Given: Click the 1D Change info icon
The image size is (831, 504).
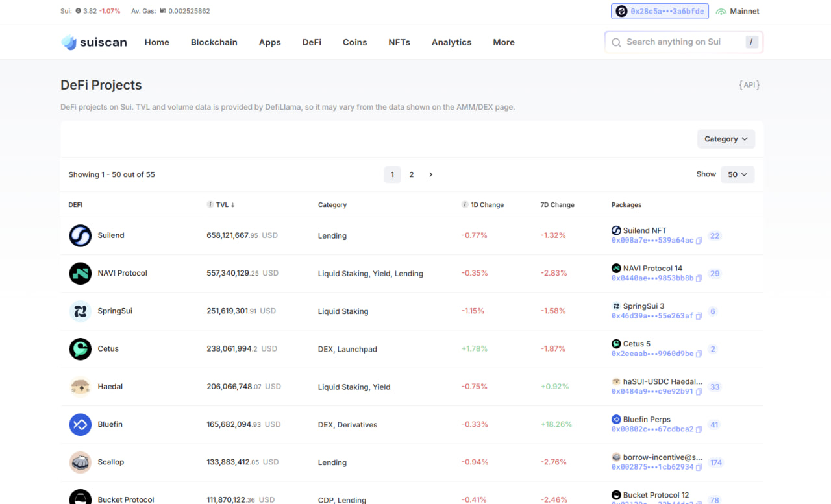Looking at the screenshot, I should (465, 205).
